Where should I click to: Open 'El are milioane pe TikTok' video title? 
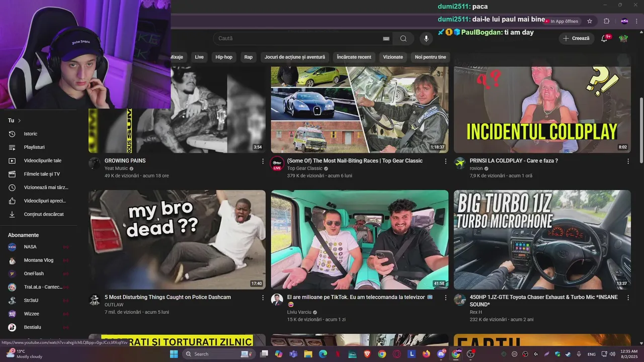click(360, 301)
